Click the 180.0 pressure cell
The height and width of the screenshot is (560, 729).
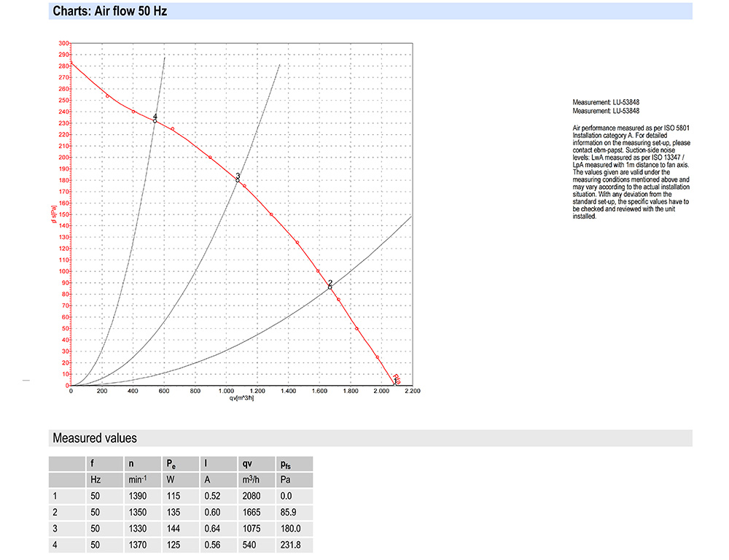click(290, 529)
